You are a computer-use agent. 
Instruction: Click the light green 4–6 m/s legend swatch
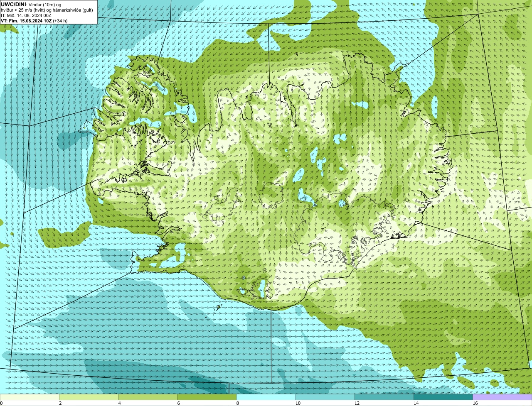tap(148, 397)
